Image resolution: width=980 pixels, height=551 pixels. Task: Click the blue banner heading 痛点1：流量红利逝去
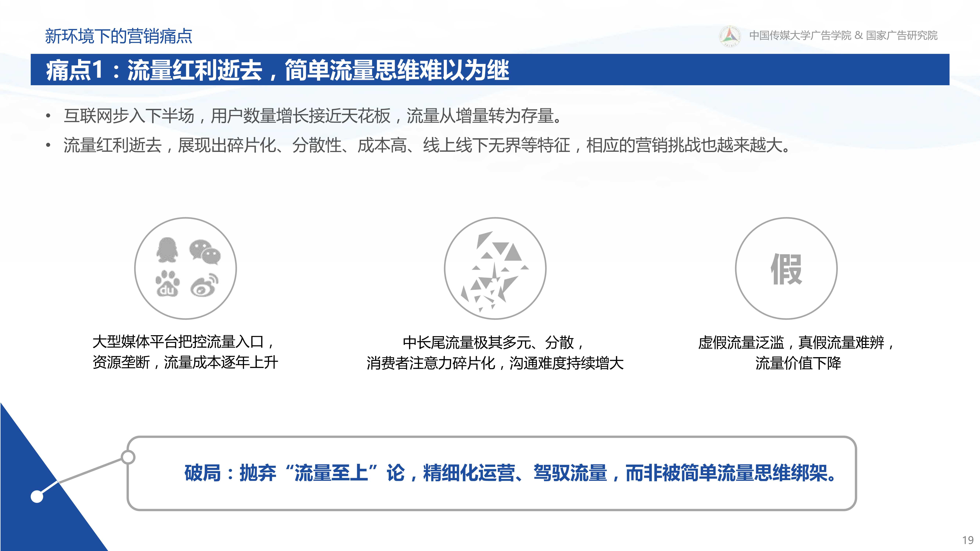pyautogui.click(x=154, y=70)
